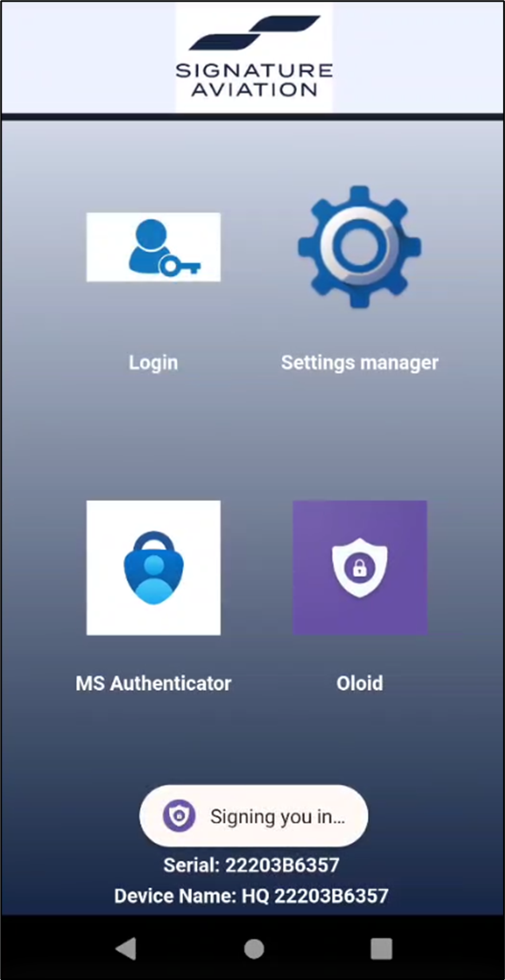Click the "Settings manager" label text
505x980 pixels.
(x=359, y=363)
